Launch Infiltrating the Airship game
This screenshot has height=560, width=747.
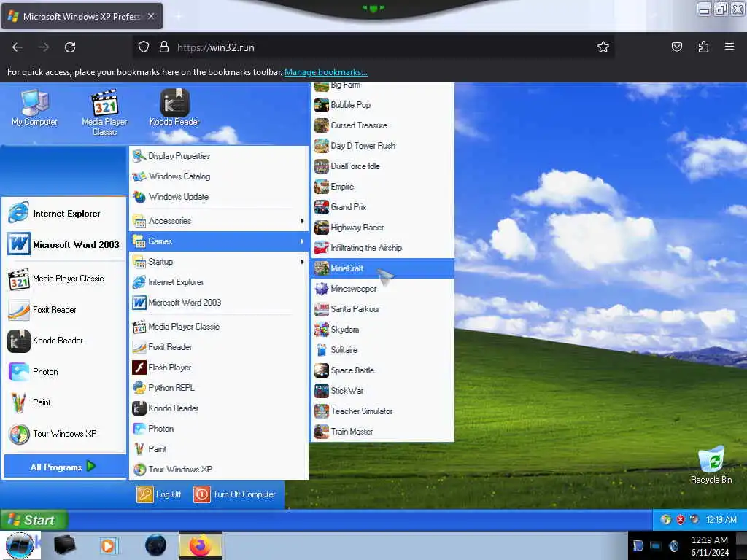coord(382,248)
